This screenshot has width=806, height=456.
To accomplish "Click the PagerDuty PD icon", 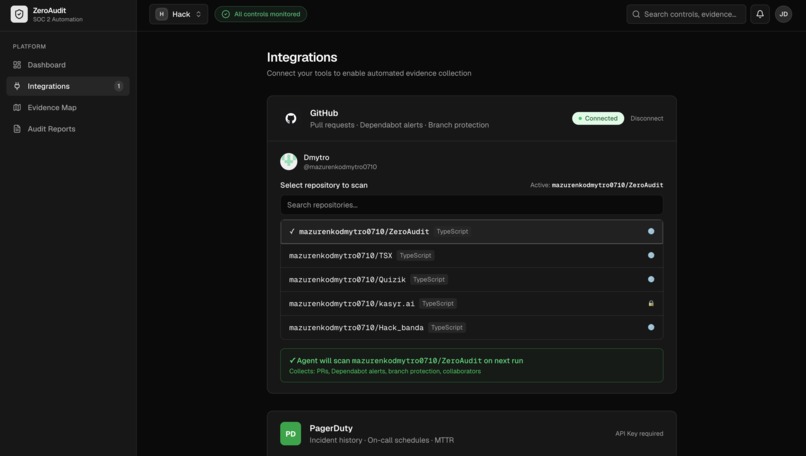I will coord(290,433).
